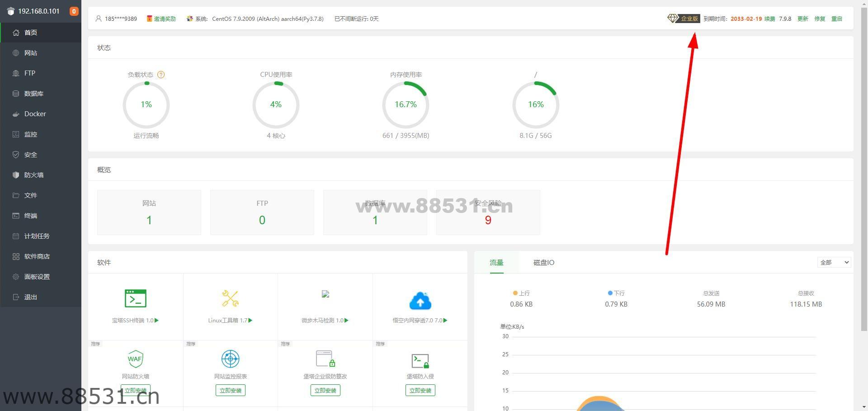
Task: Click the user account icon in header
Action: click(x=99, y=19)
